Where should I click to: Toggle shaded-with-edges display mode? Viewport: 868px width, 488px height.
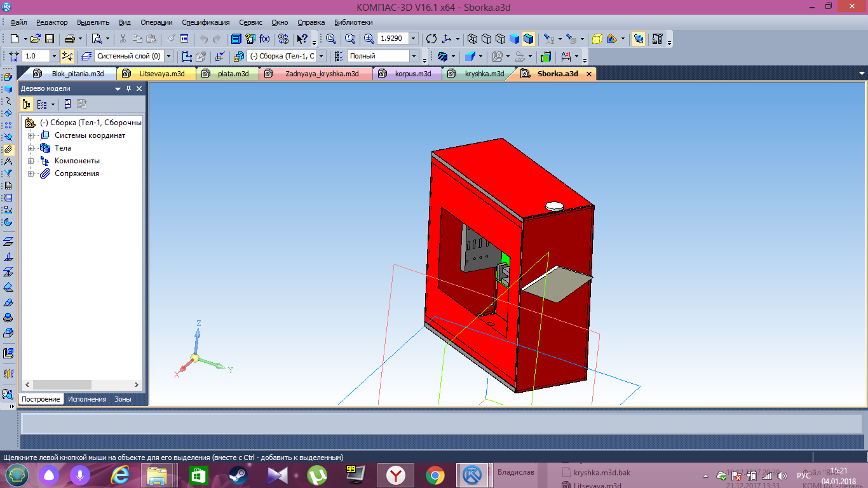(x=529, y=39)
